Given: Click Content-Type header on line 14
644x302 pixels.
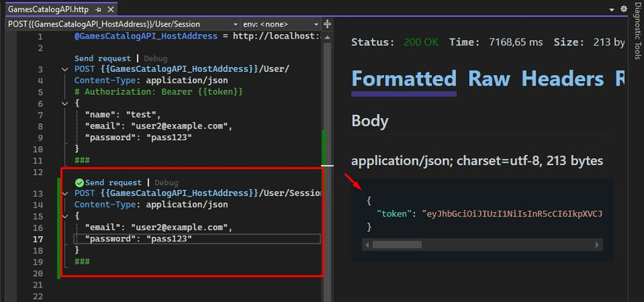Looking at the screenshot, I should [151, 204].
